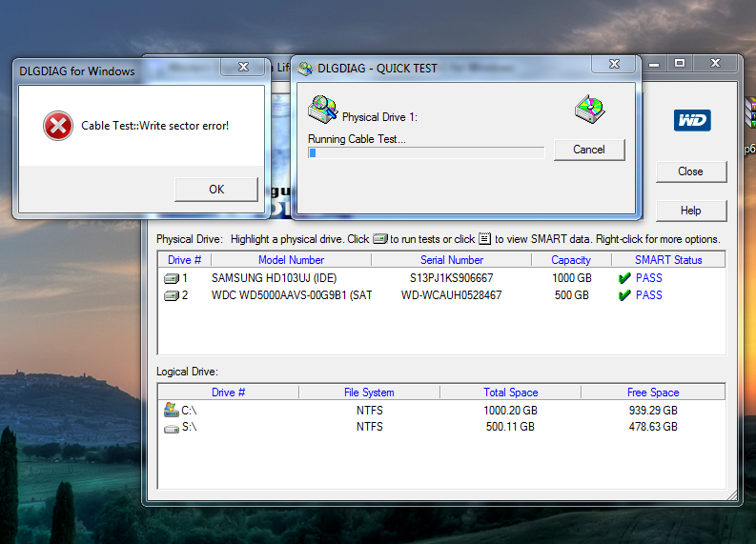Click the cable test progress bar
Image resolution: width=756 pixels, height=544 pixels.
point(425,152)
